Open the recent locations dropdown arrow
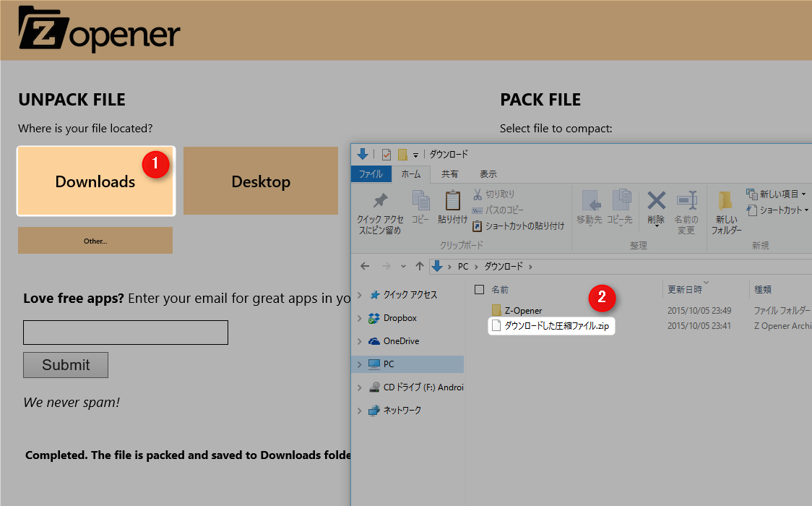The width and height of the screenshot is (812, 506). (403, 267)
